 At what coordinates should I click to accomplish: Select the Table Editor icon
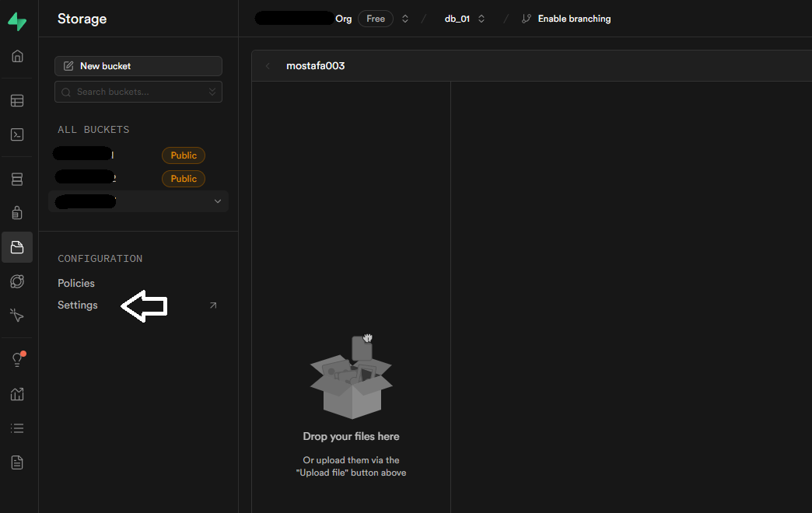click(x=17, y=100)
